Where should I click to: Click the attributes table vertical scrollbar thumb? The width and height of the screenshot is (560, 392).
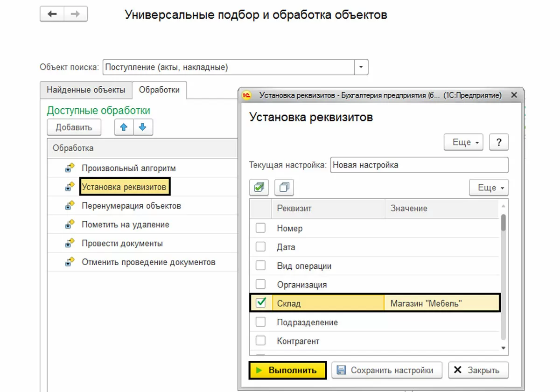tap(504, 223)
